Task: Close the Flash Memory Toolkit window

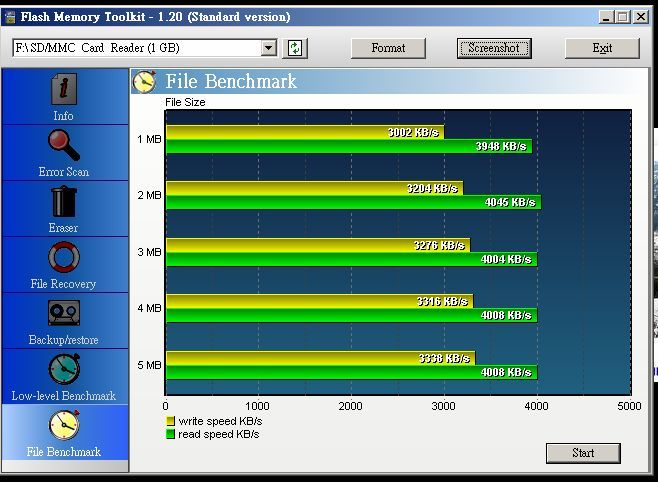Action: tap(641, 17)
